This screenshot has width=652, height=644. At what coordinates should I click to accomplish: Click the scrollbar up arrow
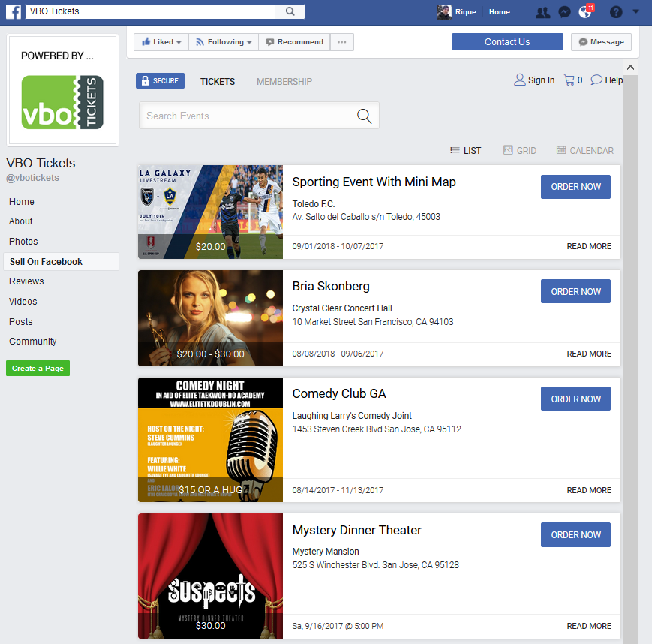pos(630,68)
